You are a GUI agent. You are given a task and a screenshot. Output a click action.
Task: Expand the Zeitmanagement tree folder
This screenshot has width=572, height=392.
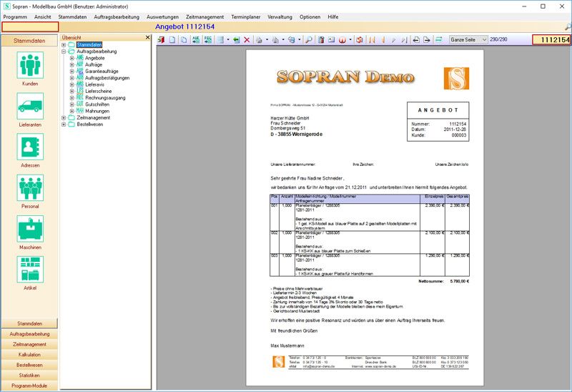pos(64,117)
